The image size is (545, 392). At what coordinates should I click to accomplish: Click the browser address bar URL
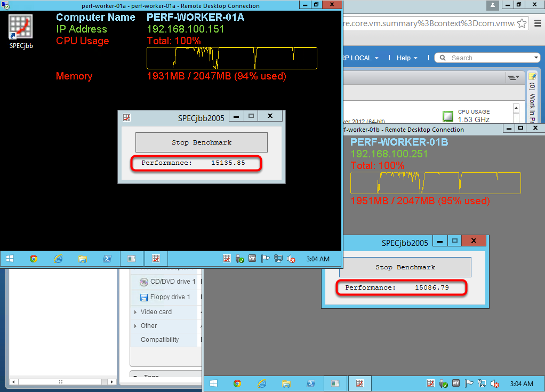[427, 23]
